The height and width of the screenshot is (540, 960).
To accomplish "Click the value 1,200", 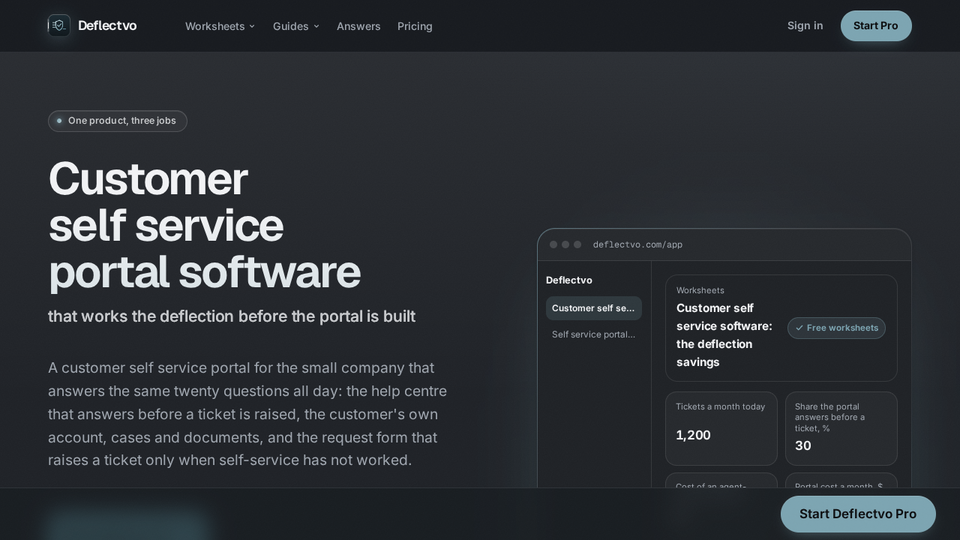I will click(693, 435).
